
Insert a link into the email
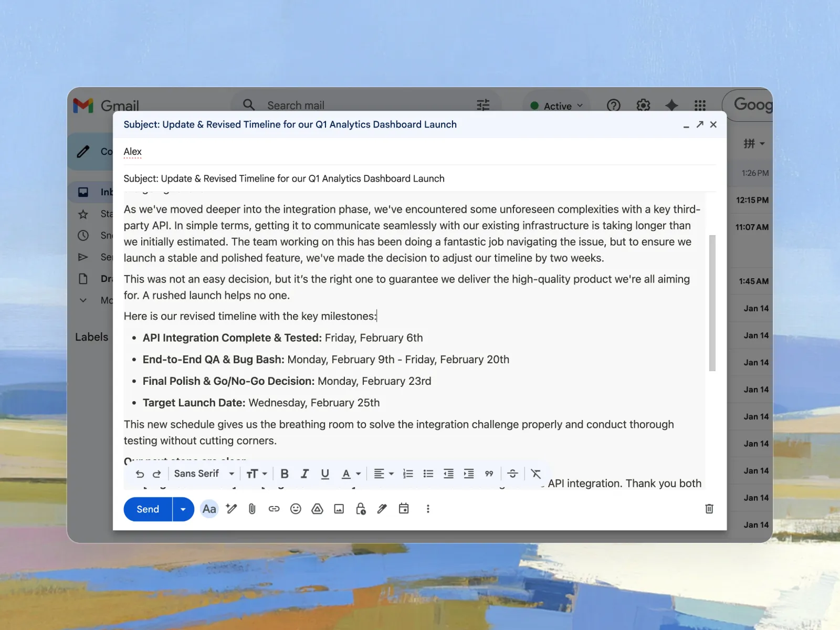(274, 509)
